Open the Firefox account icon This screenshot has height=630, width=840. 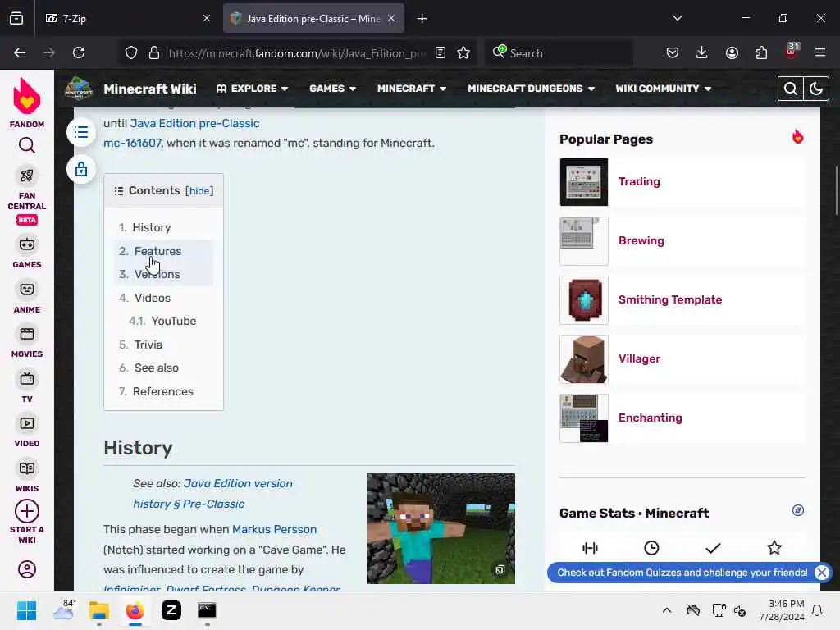pyautogui.click(x=732, y=52)
